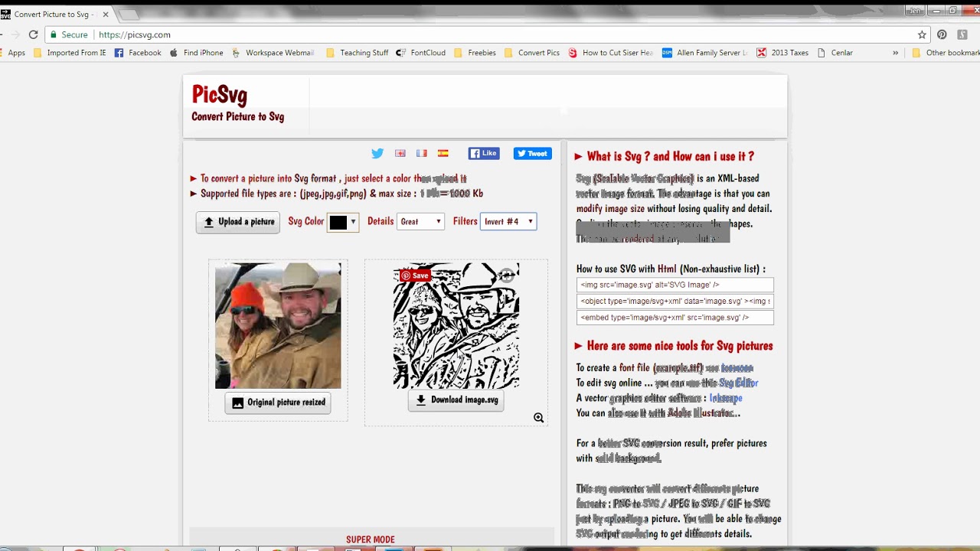Switch language with the French flag
980x551 pixels.
pos(421,153)
